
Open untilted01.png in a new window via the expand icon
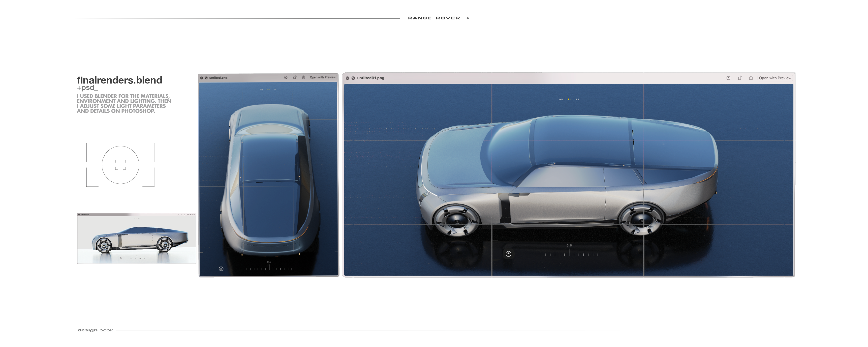740,78
